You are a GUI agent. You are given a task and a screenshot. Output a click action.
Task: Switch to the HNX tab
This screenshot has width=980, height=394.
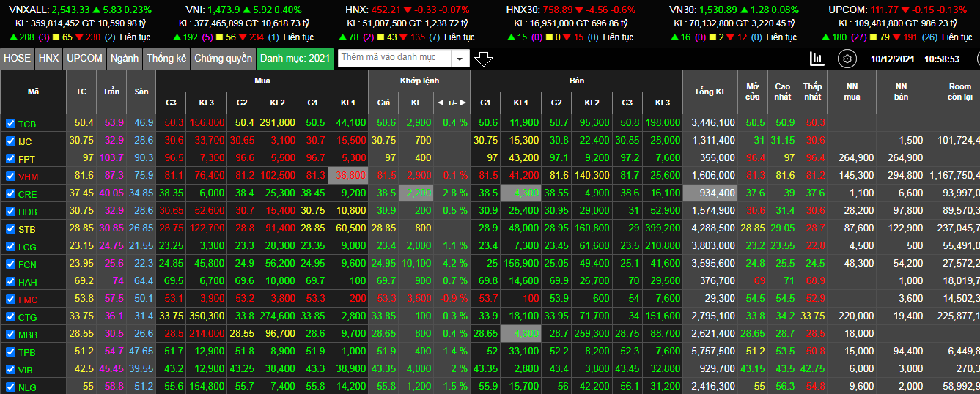(49, 59)
